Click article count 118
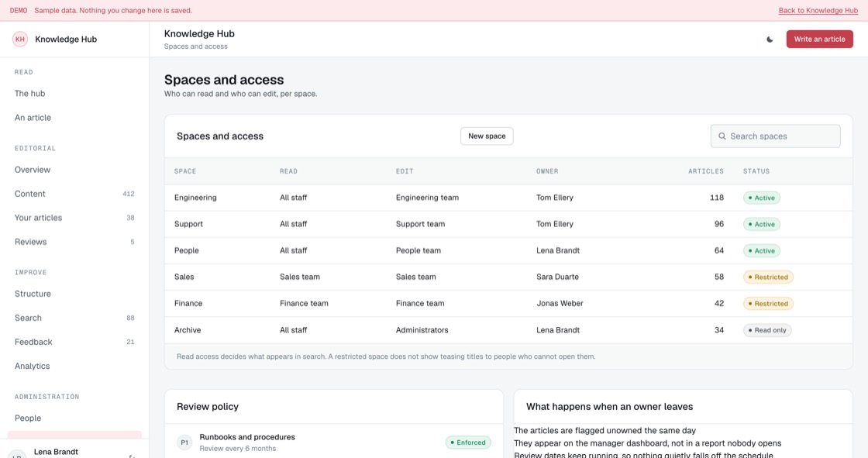This screenshot has width=868, height=458. click(717, 198)
